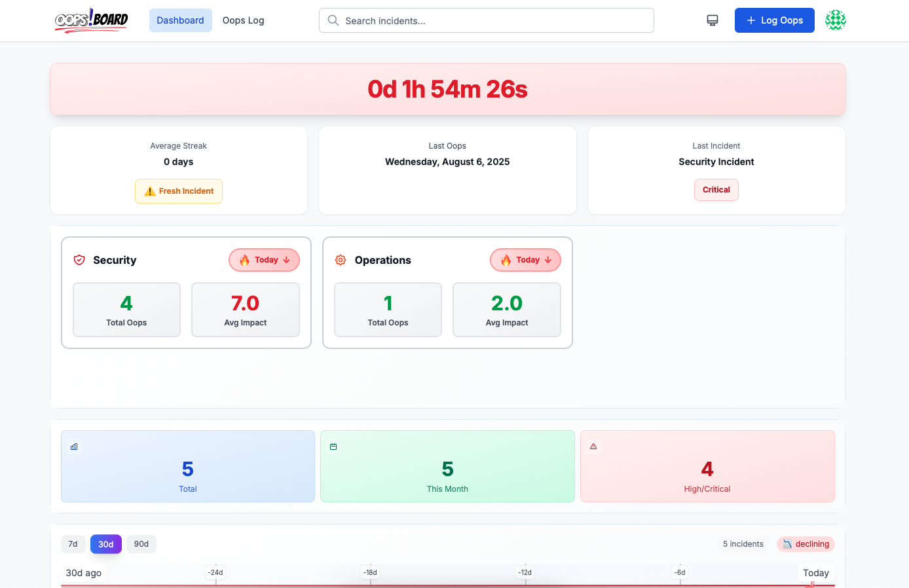
Task: Click the Operations Avg Impact 2.0 tile
Action: pyautogui.click(x=507, y=310)
